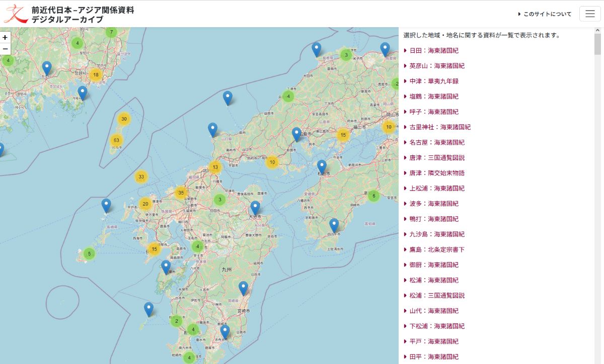Open the 中津：華夷九年録 entry
The image size is (604, 364).
pos(434,81)
